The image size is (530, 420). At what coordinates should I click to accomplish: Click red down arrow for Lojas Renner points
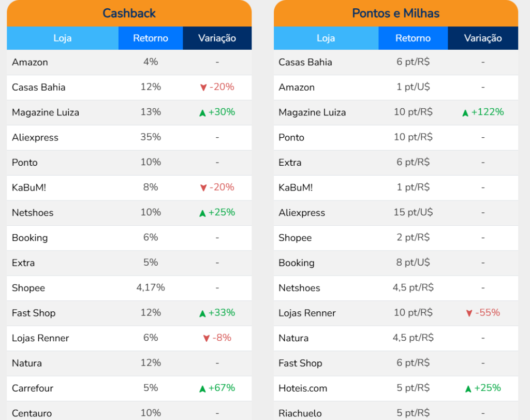469,313
